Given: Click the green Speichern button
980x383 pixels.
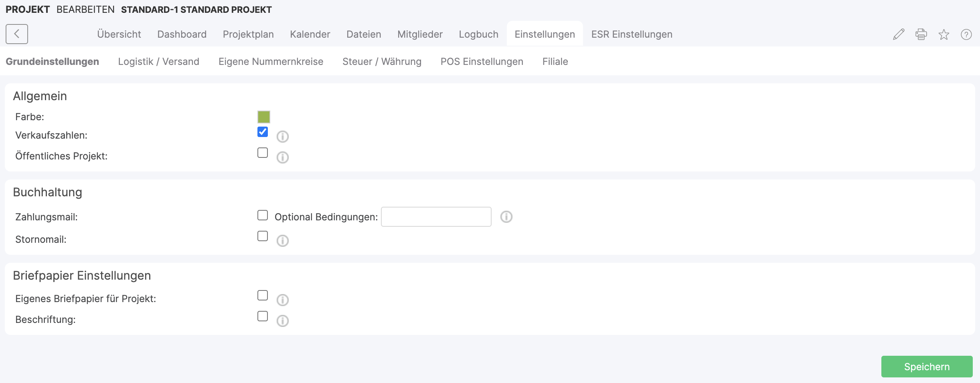Looking at the screenshot, I should tap(927, 367).
